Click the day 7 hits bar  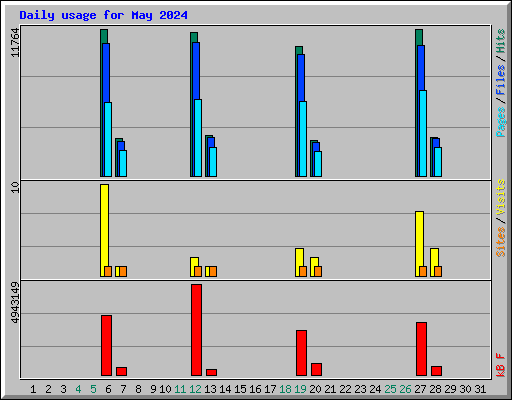[x=117, y=157]
